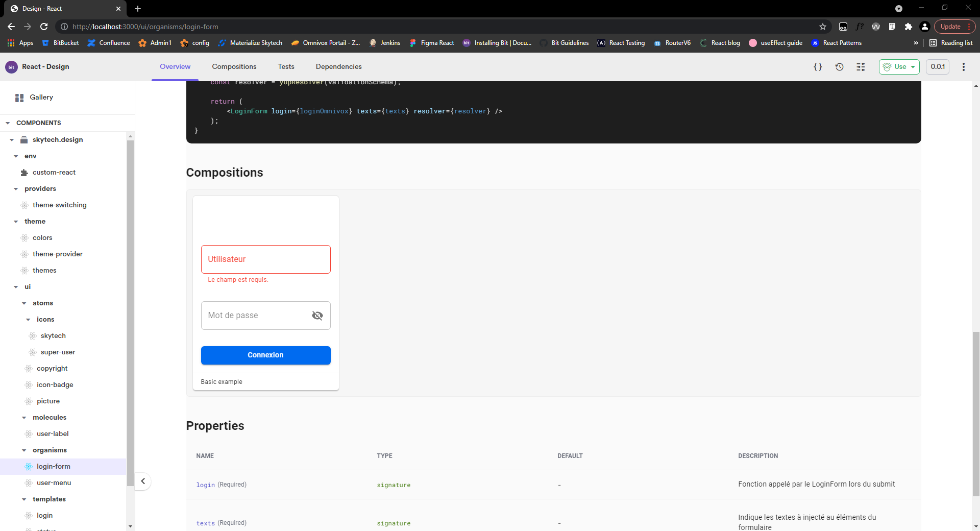Switch to the Compositions tab
Screen dimensions: 980x531
coord(234,67)
